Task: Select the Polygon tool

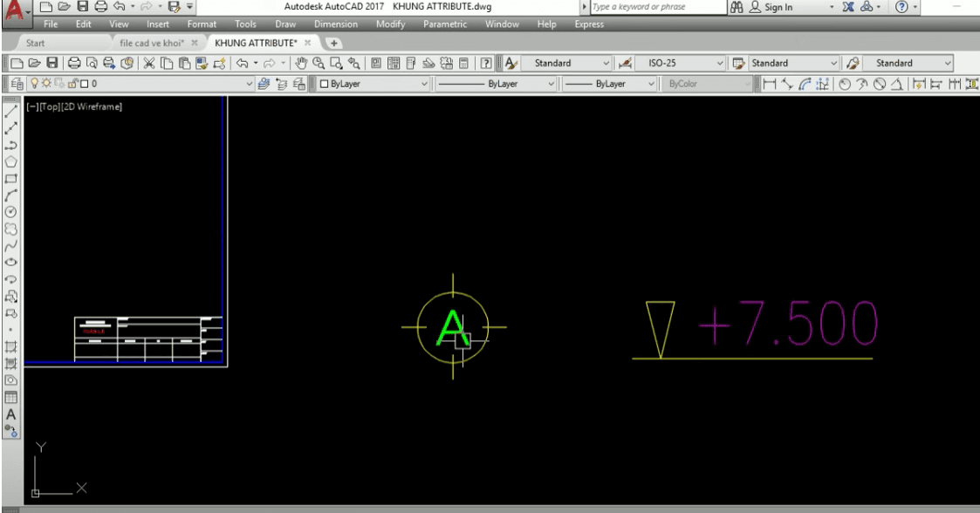Action: [10, 161]
